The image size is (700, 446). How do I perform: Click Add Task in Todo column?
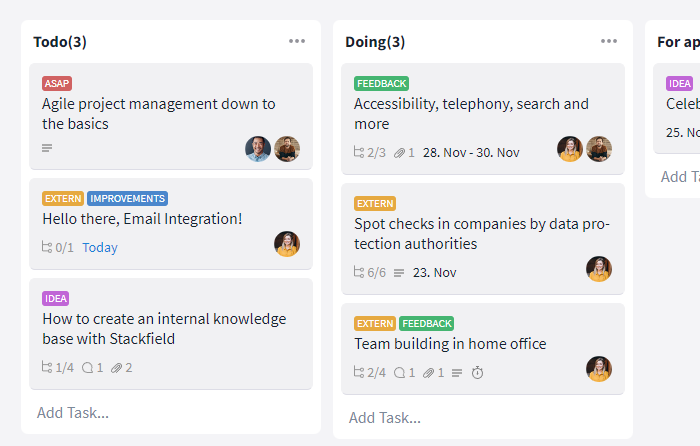click(73, 413)
